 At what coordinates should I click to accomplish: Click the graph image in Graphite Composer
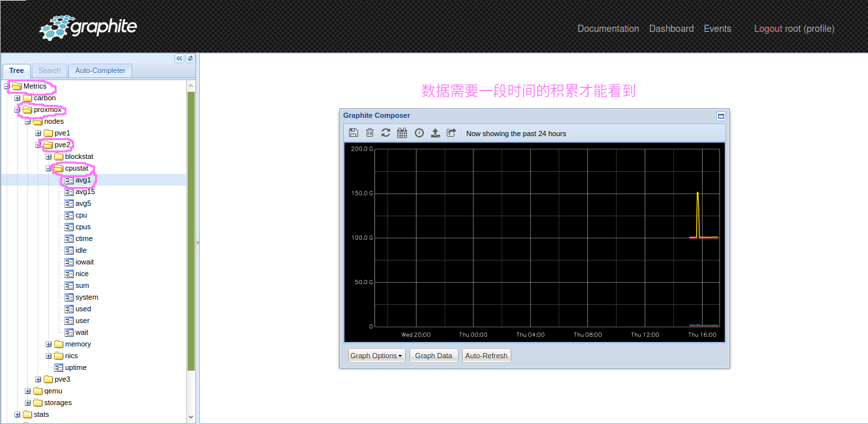534,242
